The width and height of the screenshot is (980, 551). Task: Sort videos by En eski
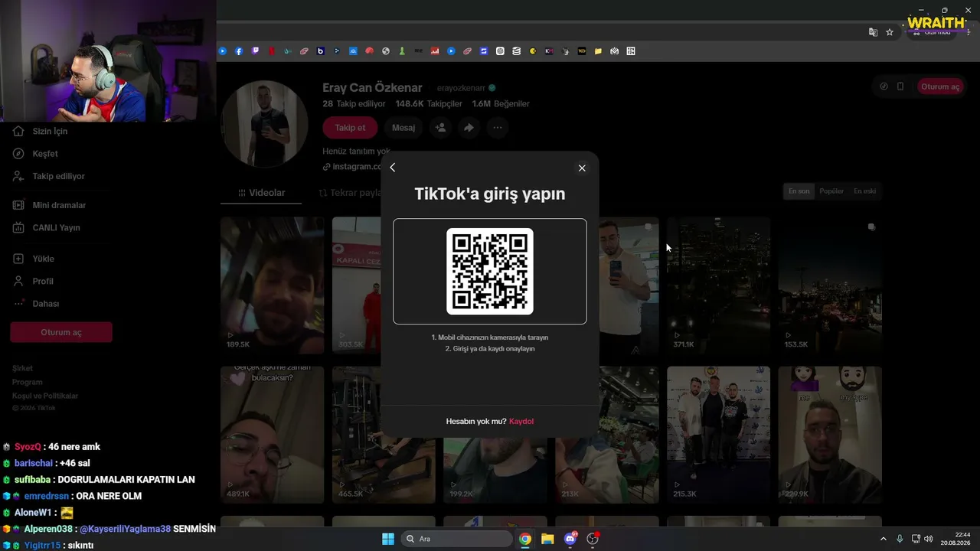pos(864,191)
